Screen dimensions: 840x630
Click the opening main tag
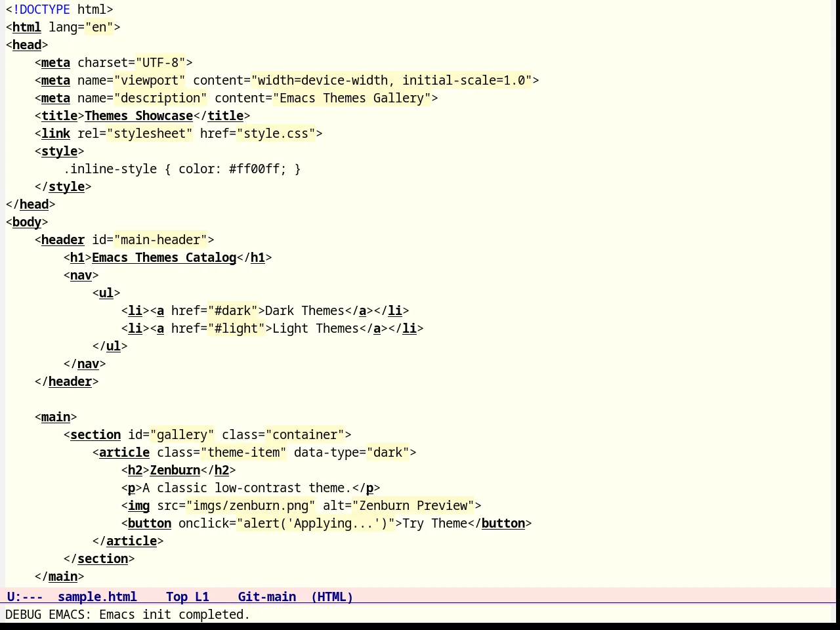pyautogui.click(x=56, y=417)
